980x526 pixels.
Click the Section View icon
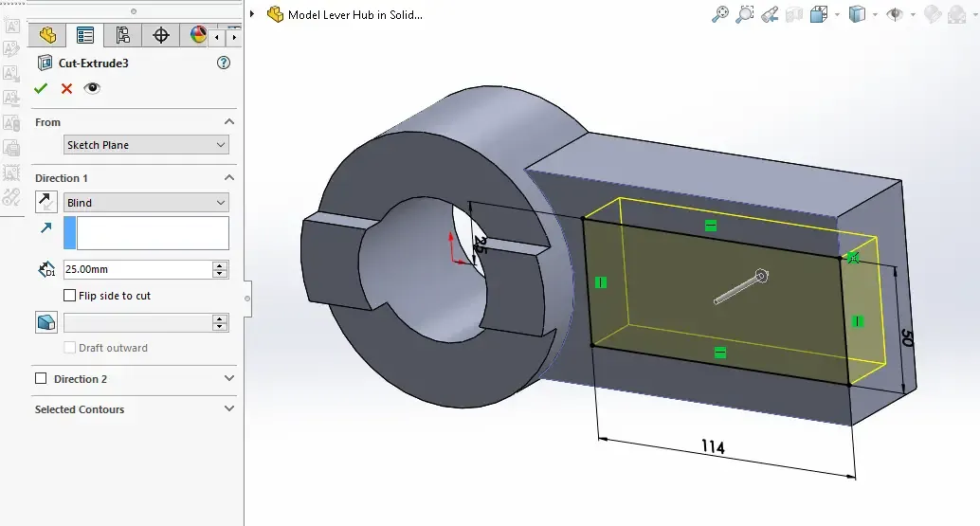tap(793, 14)
